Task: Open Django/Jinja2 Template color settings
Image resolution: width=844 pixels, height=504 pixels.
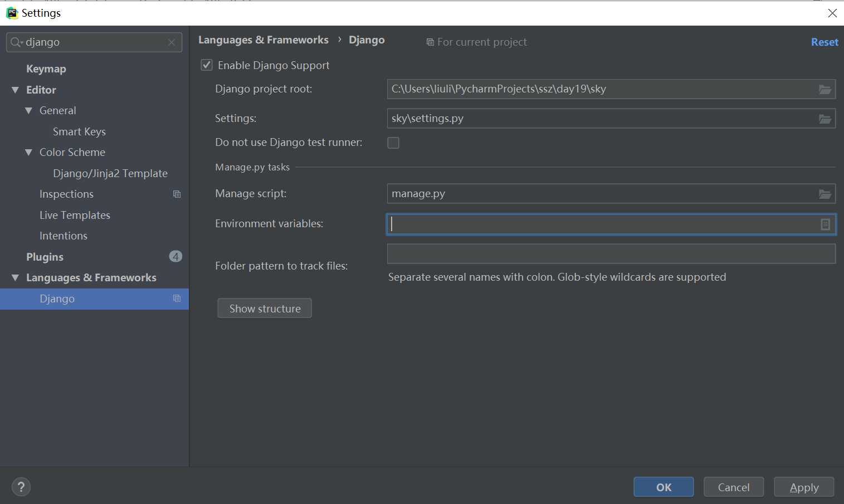Action: point(110,174)
